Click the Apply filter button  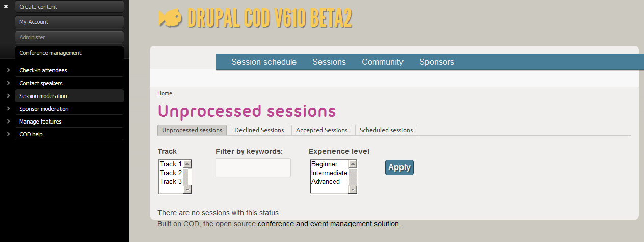(399, 167)
